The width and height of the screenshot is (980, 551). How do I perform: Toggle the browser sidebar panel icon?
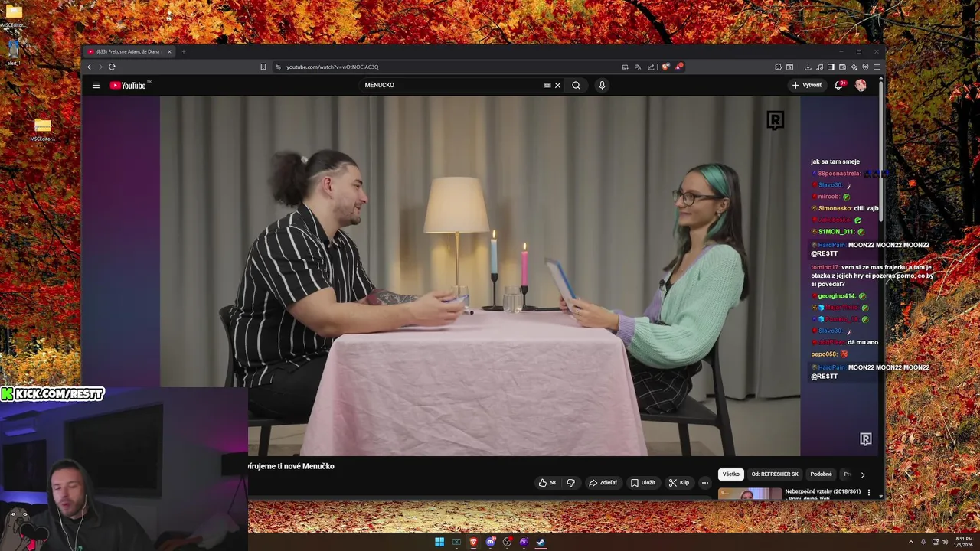point(831,67)
